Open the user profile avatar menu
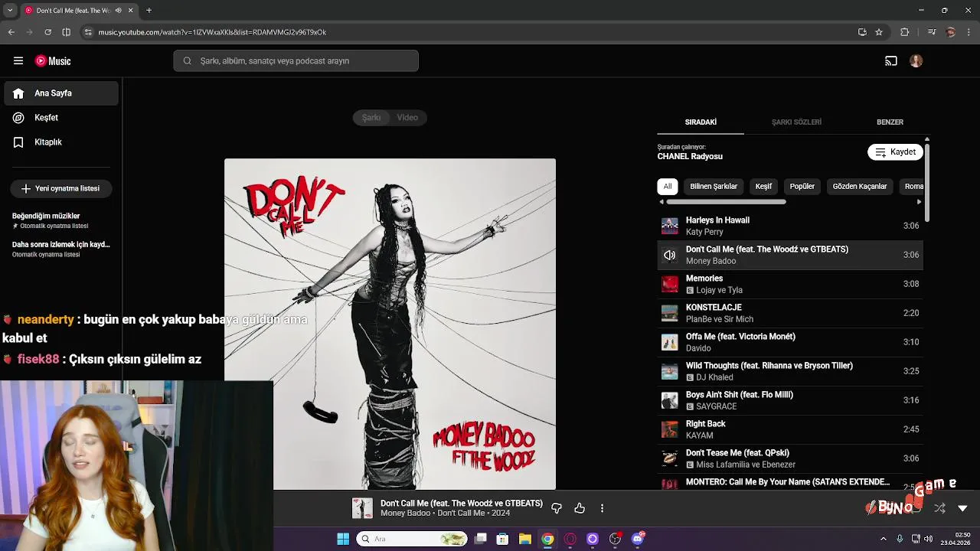Viewport: 980px width, 551px height. (x=916, y=61)
